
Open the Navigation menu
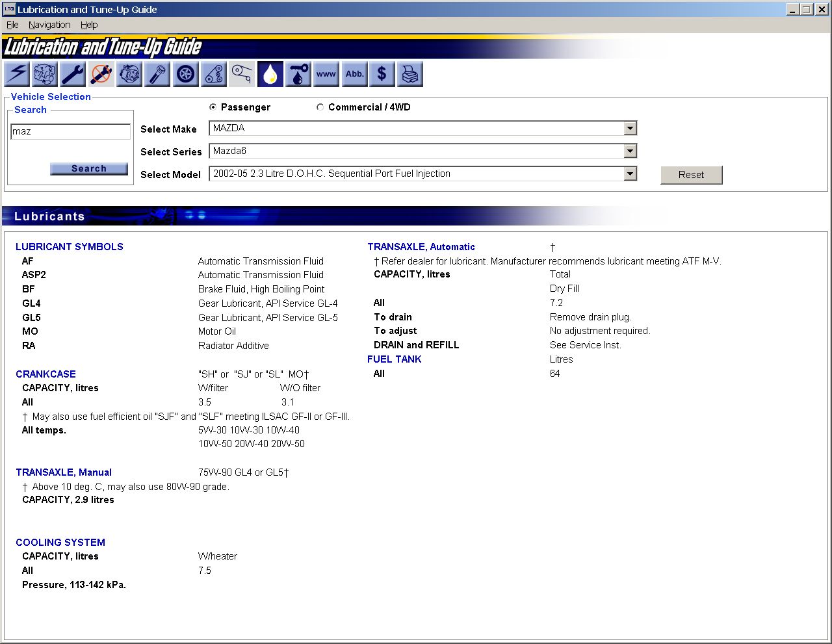point(49,25)
